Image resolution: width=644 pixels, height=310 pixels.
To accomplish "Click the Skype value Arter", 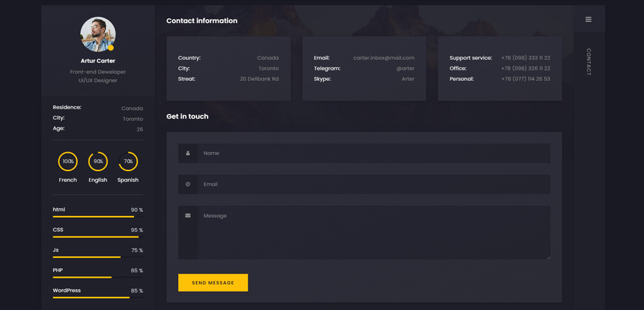I will pyautogui.click(x=408, y=79).
